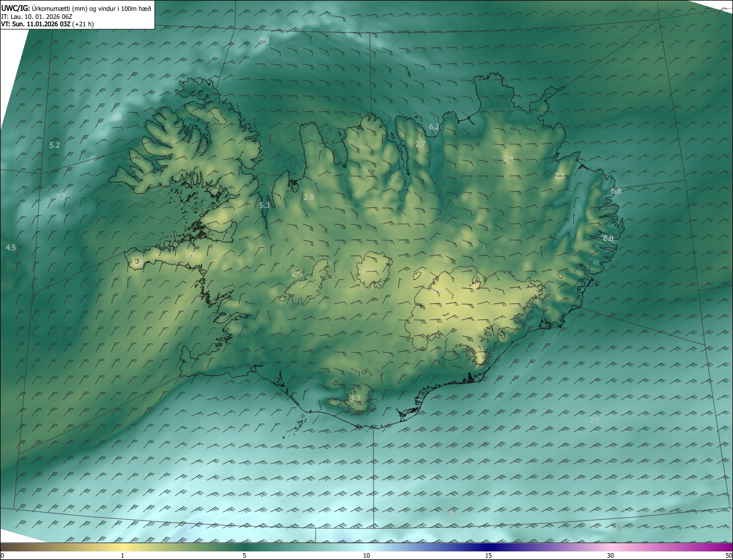Click the 3.3 value on the map
This screenshot has height=560, width=733.
pos(356,398)
